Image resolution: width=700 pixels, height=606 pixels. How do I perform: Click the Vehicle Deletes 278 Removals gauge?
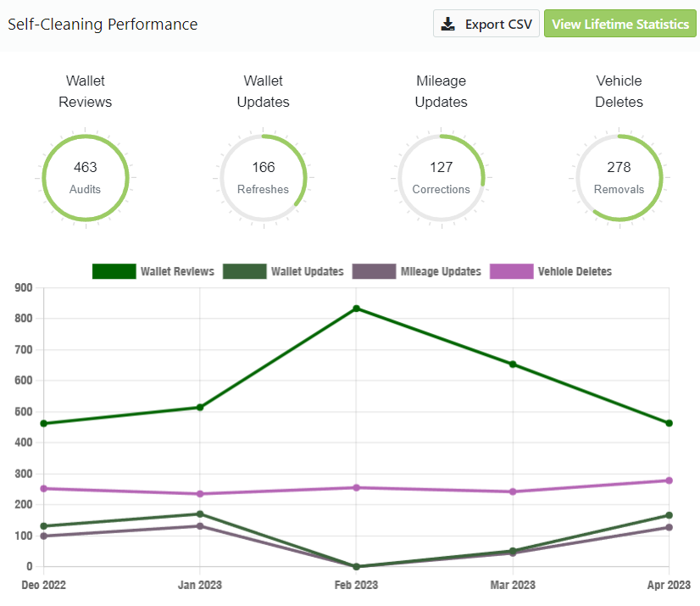619,178
